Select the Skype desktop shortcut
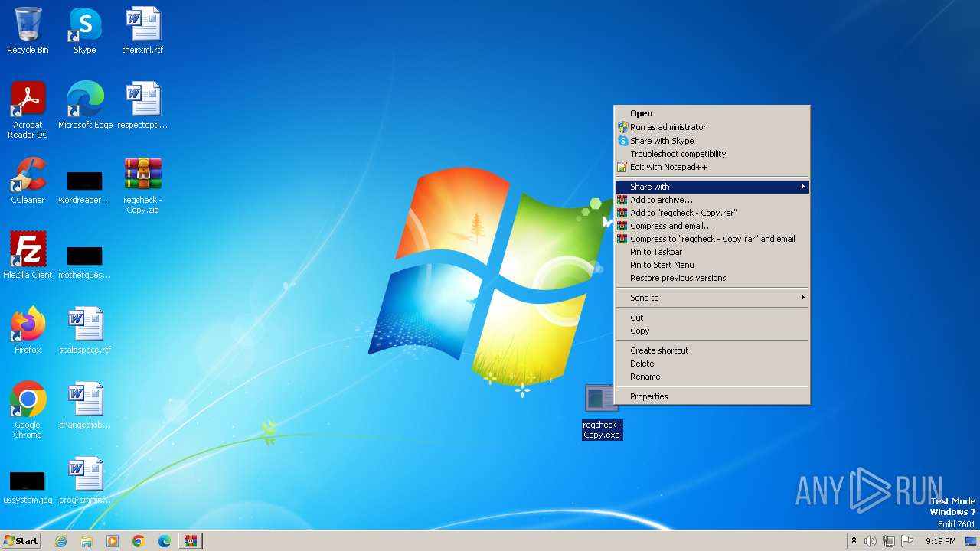Viewport: 980px width, 551px height. click(x=85, y=31)
